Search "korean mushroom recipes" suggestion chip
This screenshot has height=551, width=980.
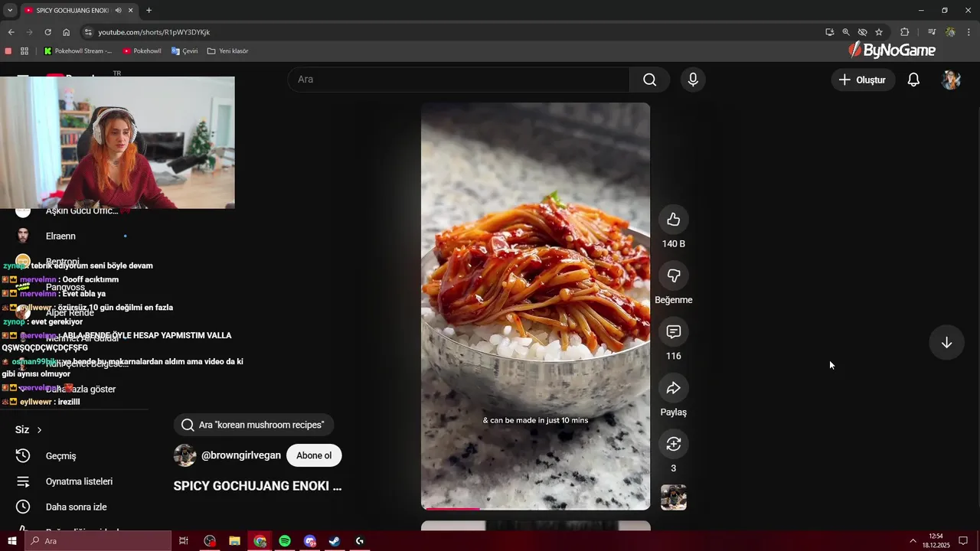coord(253,425)
